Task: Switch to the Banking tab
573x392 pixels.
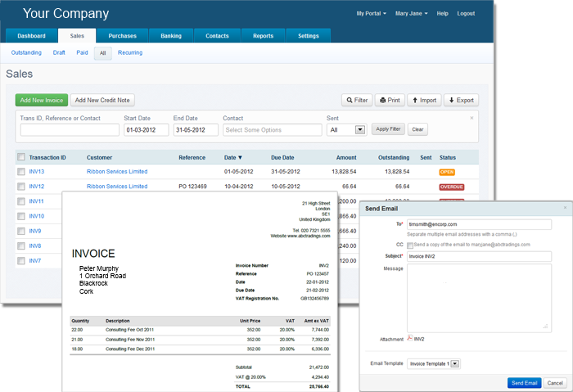Action: [x=171, y=36]
